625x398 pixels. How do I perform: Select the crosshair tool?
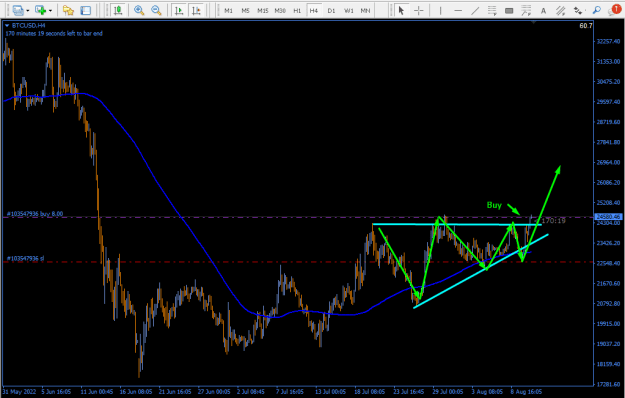click(419, 10)
